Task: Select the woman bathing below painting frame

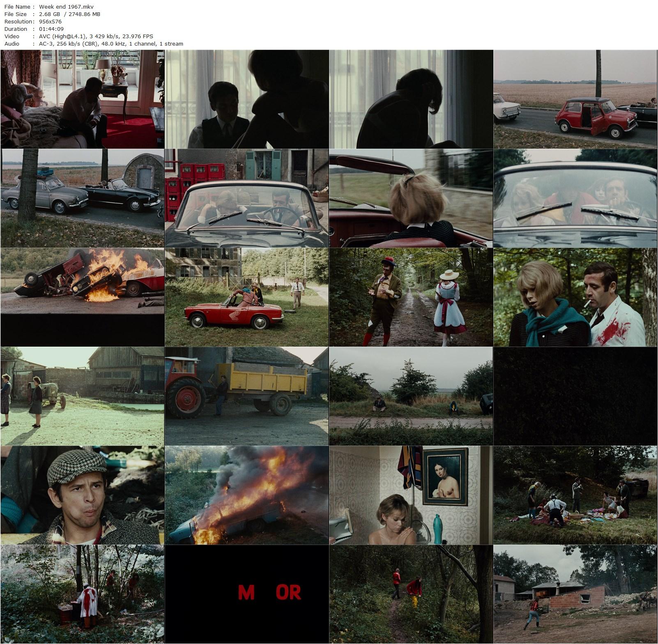Action: (411, 495)
